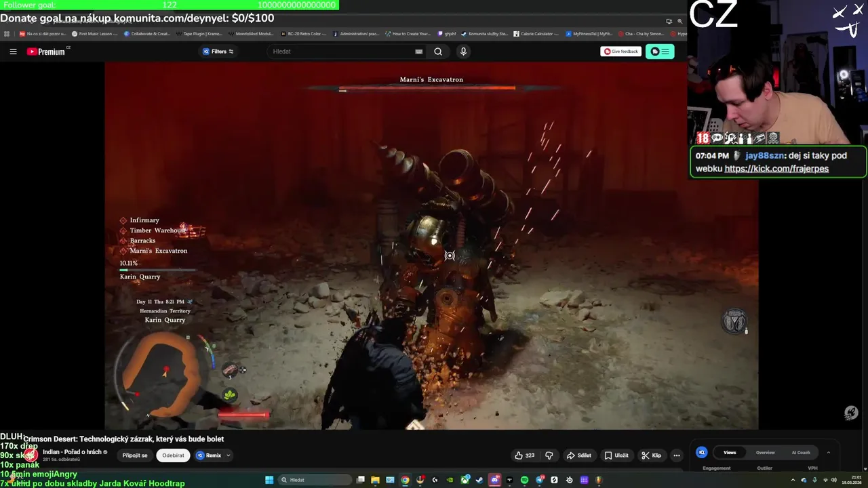The width and height of the screenshot is (868, 488).
Task: Open more actions three-dot menu
Action: click(676, 455)
